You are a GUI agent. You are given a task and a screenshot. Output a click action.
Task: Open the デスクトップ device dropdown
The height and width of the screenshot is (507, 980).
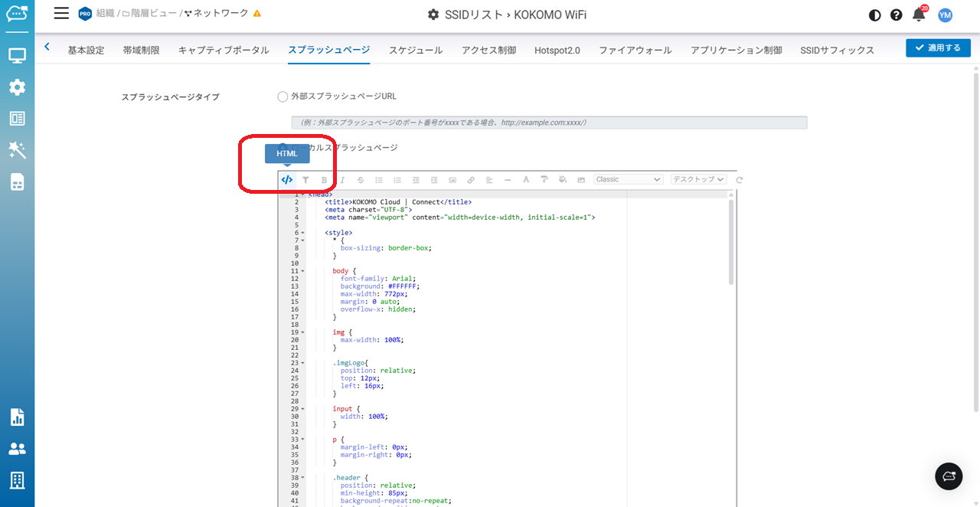click(x=697, y=179)
